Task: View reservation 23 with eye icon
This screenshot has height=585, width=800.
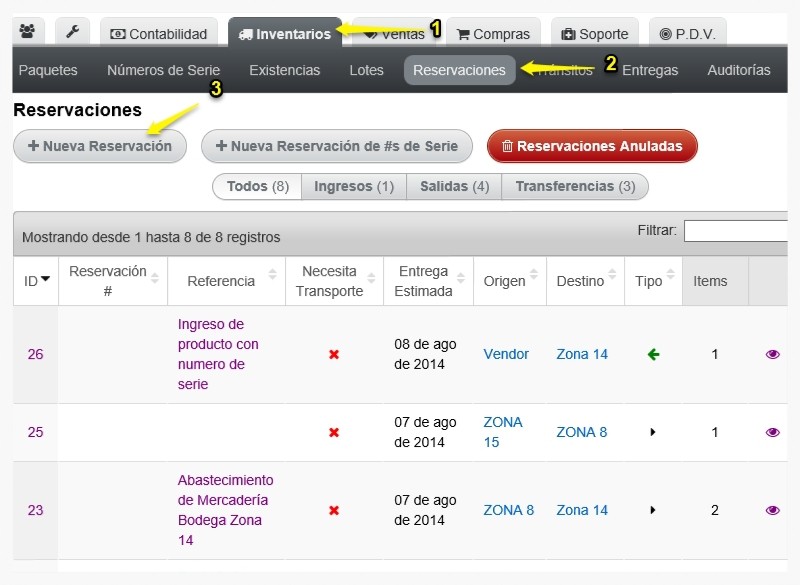Action: 772,511
